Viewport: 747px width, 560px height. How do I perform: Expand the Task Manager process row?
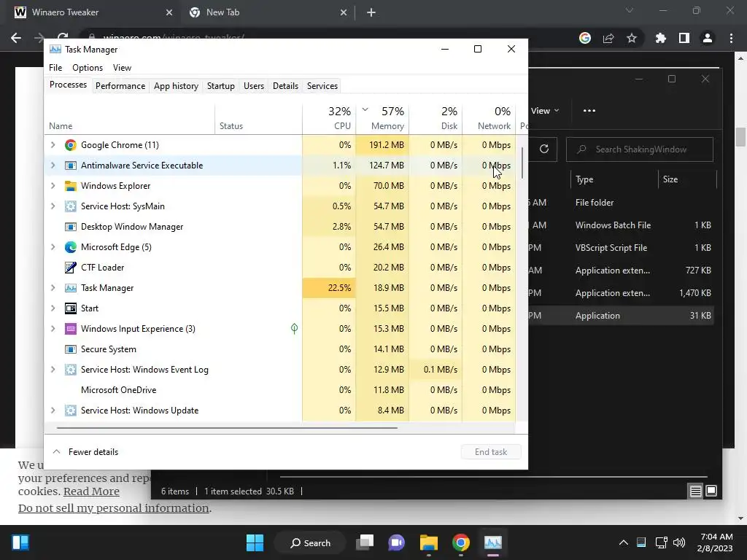click(53, 288)
